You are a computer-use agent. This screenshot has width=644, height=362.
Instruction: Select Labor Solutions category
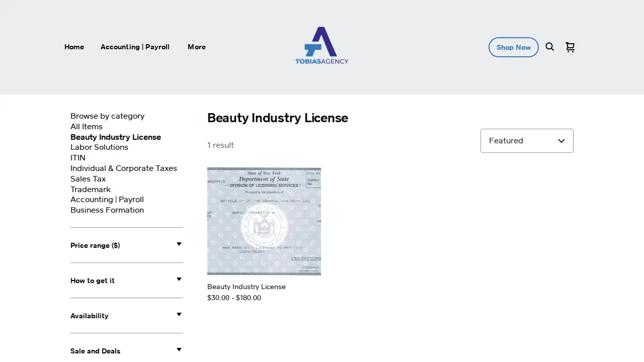(x=99, y=147)
